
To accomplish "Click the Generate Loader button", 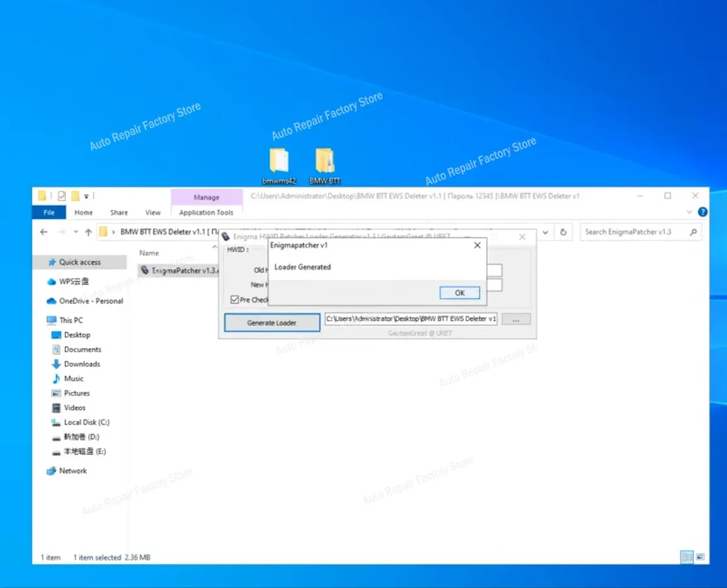I will [272, 323].
